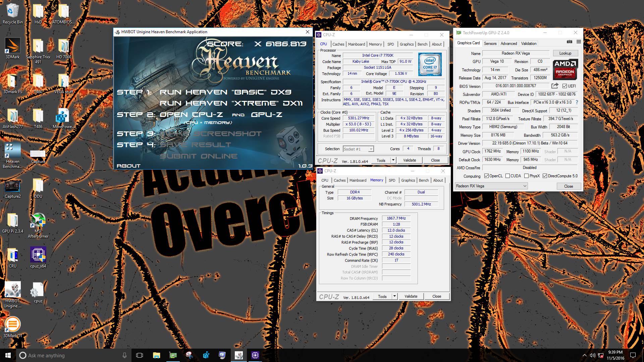Click SUBMIT ONLINE in HWBOT window
The image size is (644, 362).
(x=199, y=156)
